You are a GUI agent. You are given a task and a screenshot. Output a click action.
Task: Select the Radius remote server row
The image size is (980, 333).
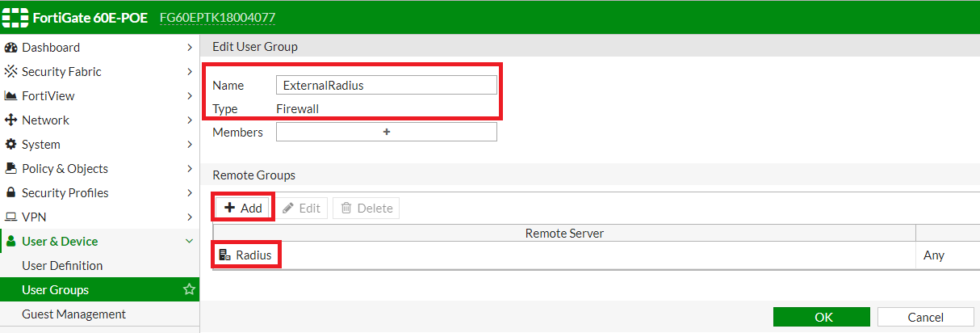click(x=249, y=255)
